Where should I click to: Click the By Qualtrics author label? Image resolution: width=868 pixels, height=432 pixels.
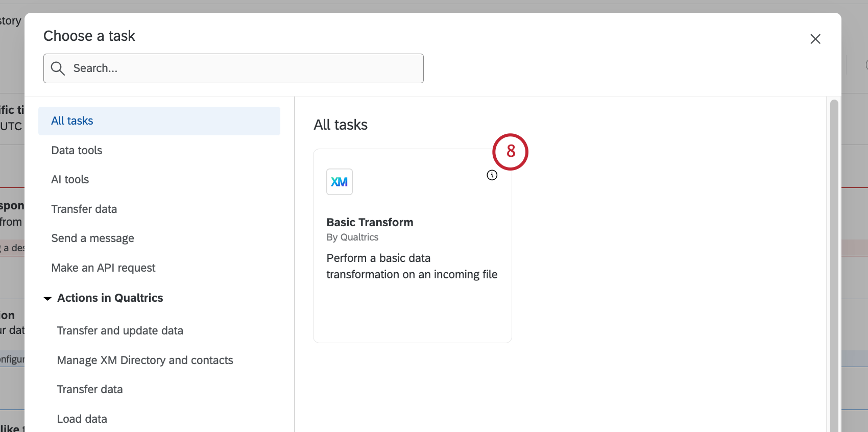click(352, 237)
